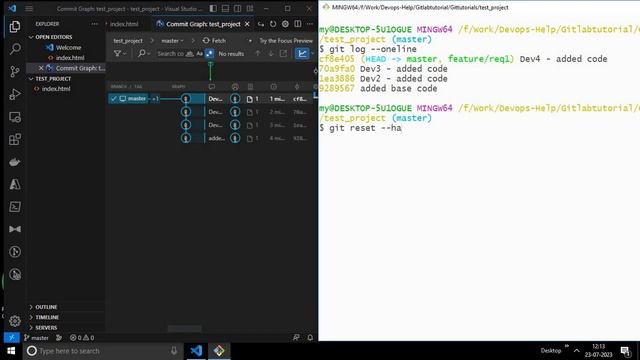Open the VS Code notifications bell

(310, 338)
